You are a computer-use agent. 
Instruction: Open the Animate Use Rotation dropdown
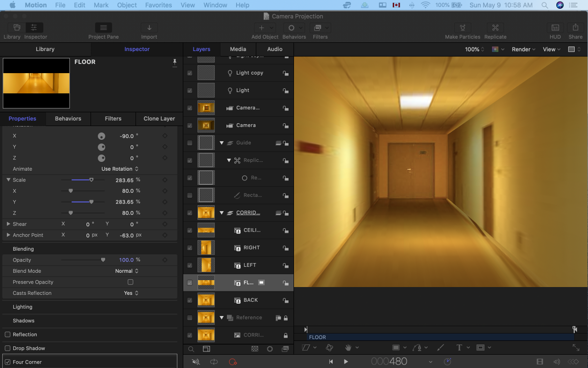[120, 169]
